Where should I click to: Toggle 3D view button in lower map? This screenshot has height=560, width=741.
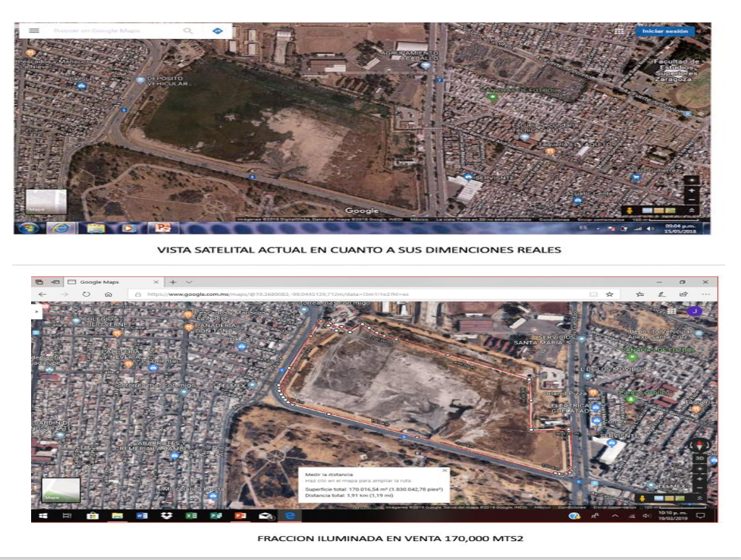tap(700, 459)
